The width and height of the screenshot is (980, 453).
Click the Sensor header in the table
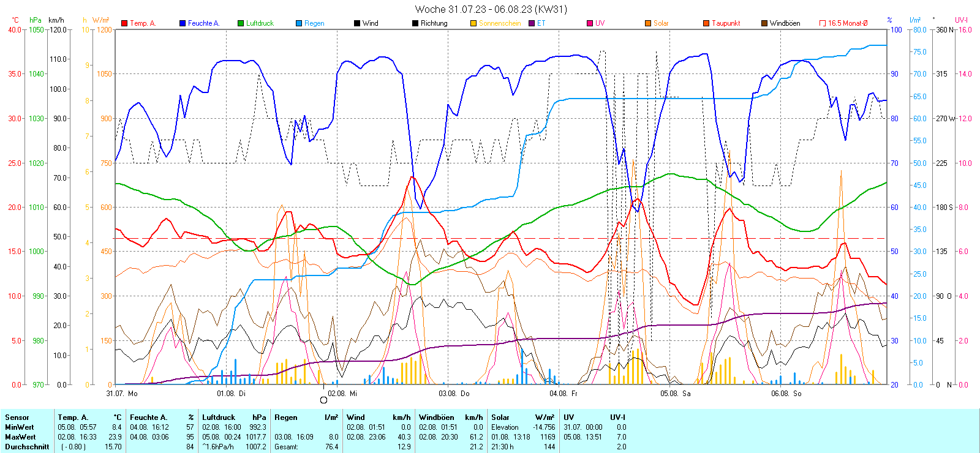pyautogui.click(x=17, y=417)
